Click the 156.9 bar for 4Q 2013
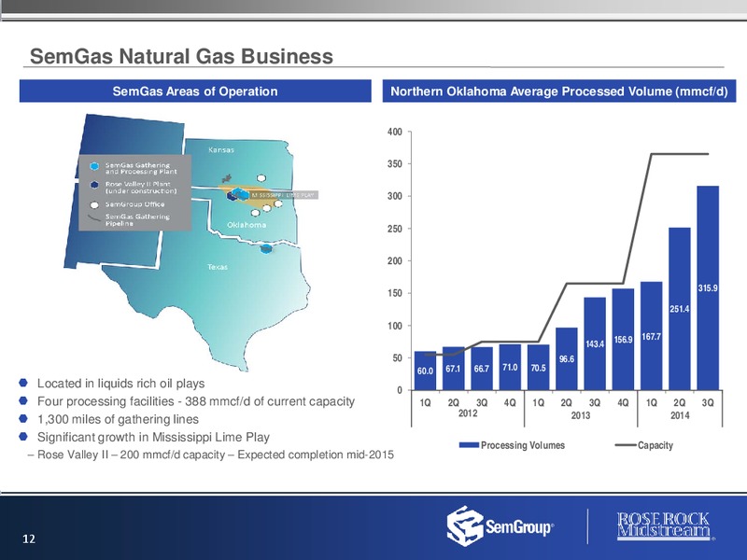 [x=623, y=339]
